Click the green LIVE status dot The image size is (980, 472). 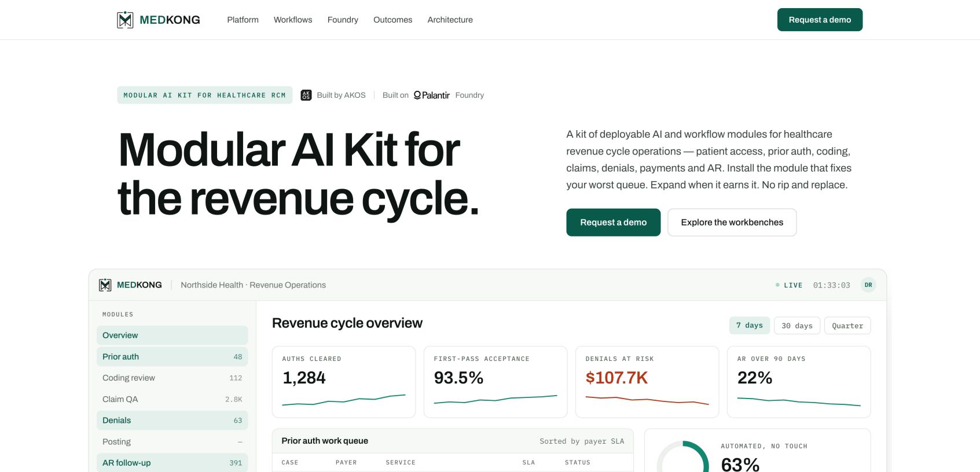(777, 285)
